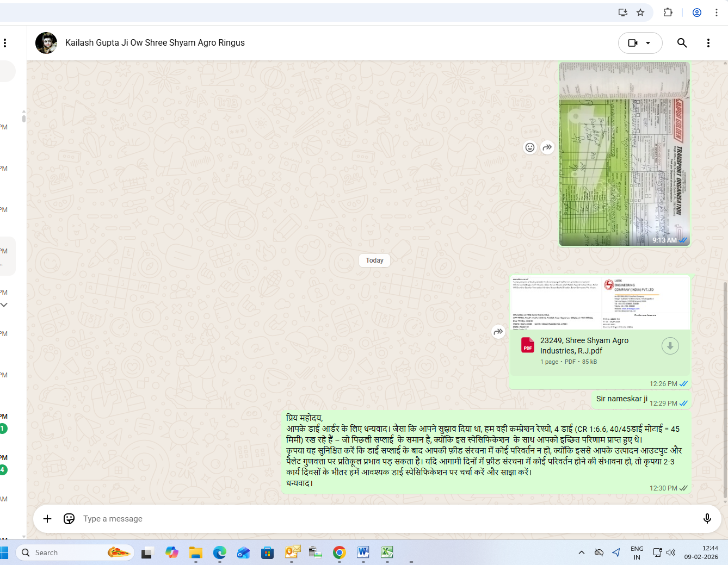Click the Type a message field
728x565 pixels.
(x=381, y=519)
